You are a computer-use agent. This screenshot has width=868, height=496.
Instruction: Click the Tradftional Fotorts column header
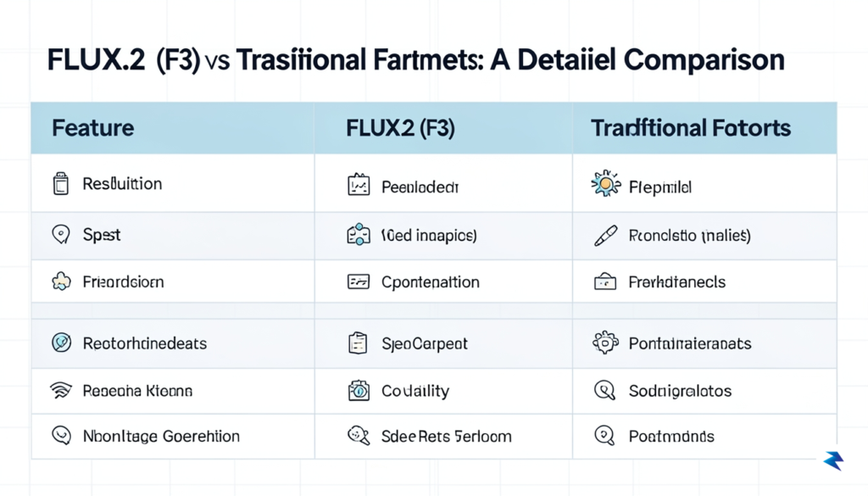click(x=691, y=128)
